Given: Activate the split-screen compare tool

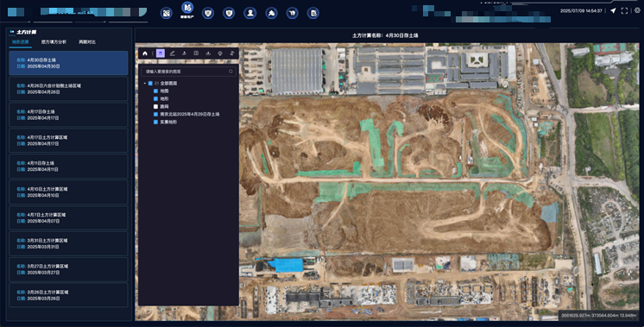Looking at the screenshot, I should [x=196, y=53].
